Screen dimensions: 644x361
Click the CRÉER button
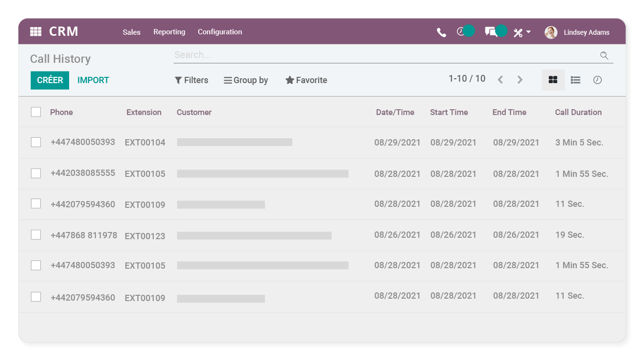click(50, 80)
